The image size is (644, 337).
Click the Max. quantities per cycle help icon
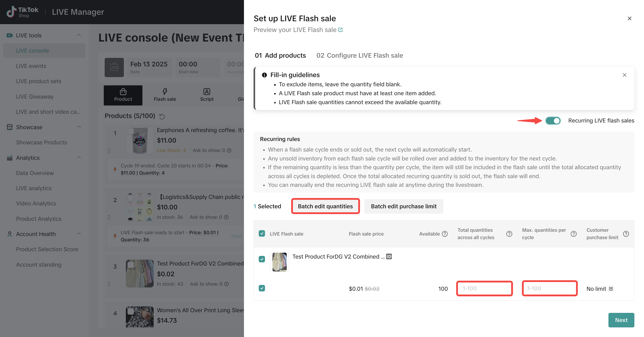tap(574, 234)
